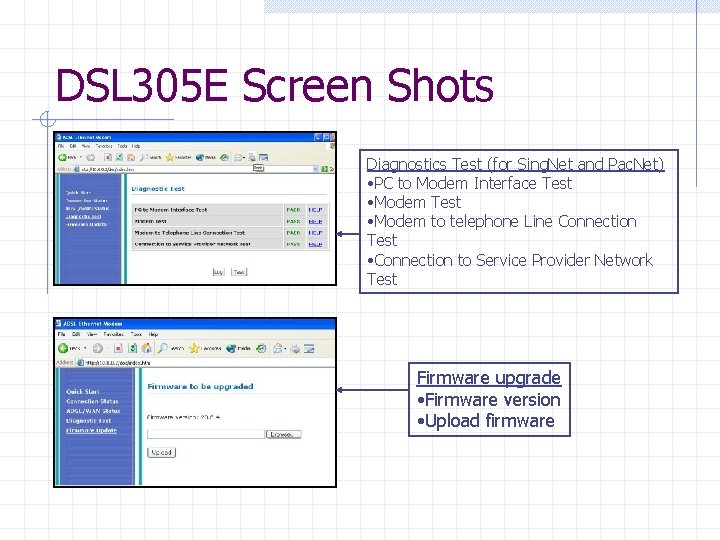
Task: Click address bar in Diagnostic Test window
Action: [x=197, y=169]
